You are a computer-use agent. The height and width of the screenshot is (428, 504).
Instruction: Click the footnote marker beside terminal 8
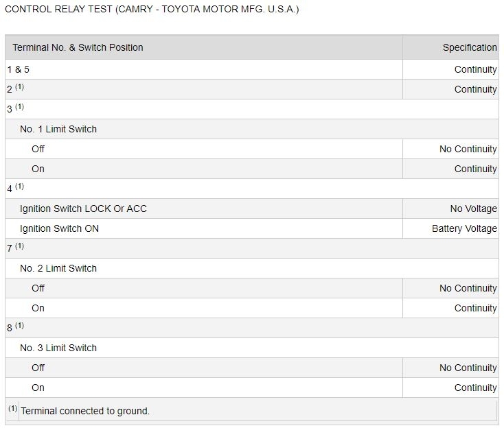[x=19, y=326]
